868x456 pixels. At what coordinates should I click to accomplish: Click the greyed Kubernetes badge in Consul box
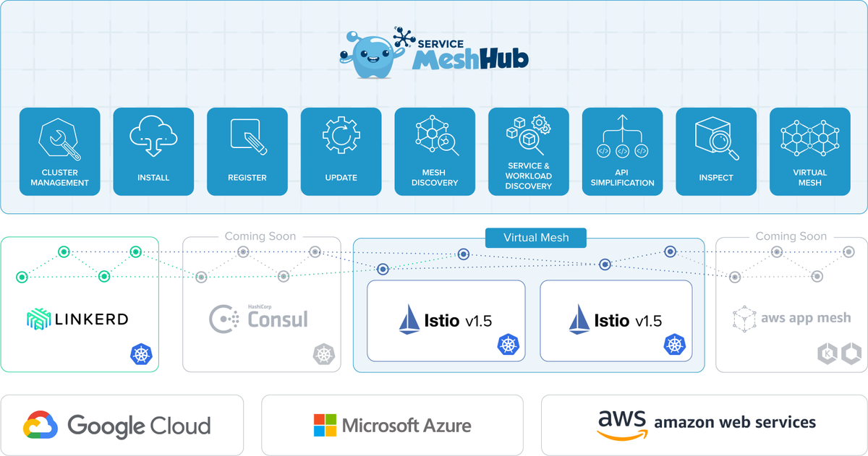pyautogui.click(x=323, y=354)
